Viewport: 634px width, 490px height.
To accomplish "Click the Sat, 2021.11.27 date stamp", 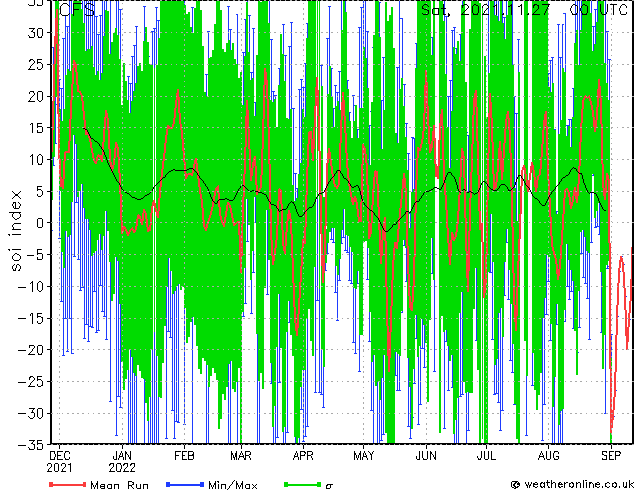I will click(485, 9).
